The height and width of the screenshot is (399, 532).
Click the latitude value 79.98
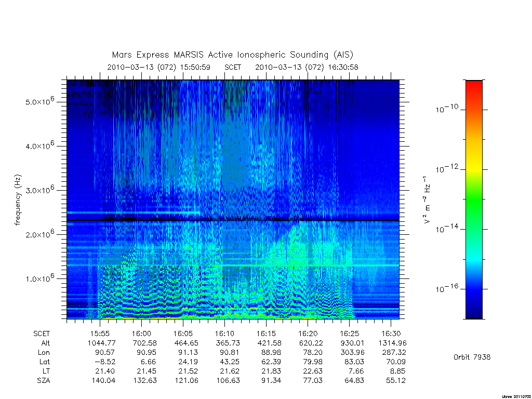[313, 362]
